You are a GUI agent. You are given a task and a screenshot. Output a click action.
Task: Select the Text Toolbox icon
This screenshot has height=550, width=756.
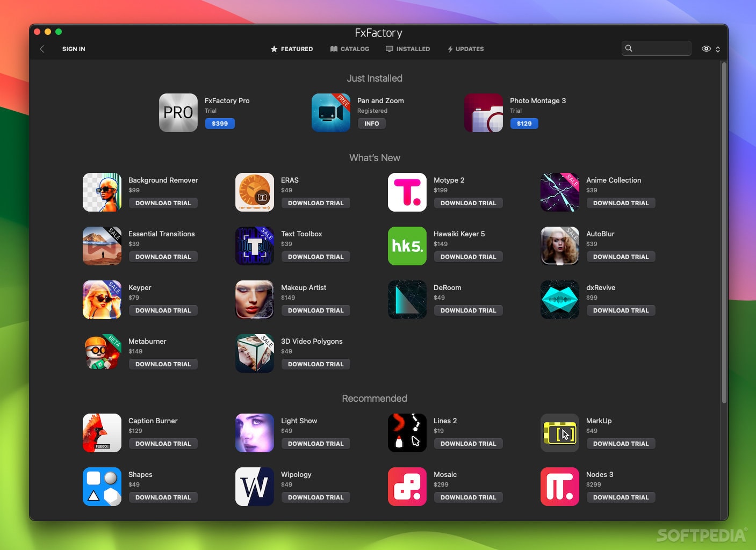(255, 246)
